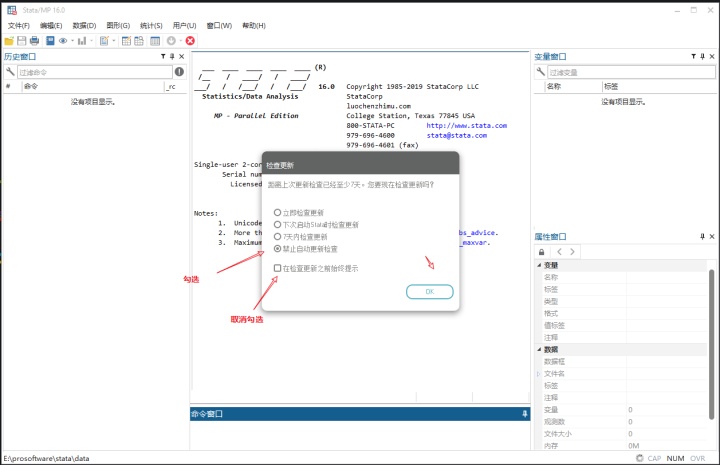Open the 编辑(E) menu
The image size is (720, 465).
point(51,26)
